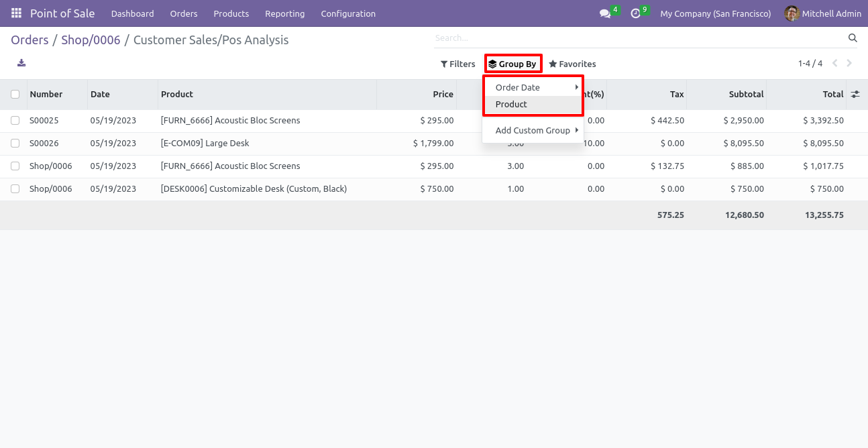Click the [E-COM09] Large Desk product cell
The image size is (868, 448).
tap(205, 144)
